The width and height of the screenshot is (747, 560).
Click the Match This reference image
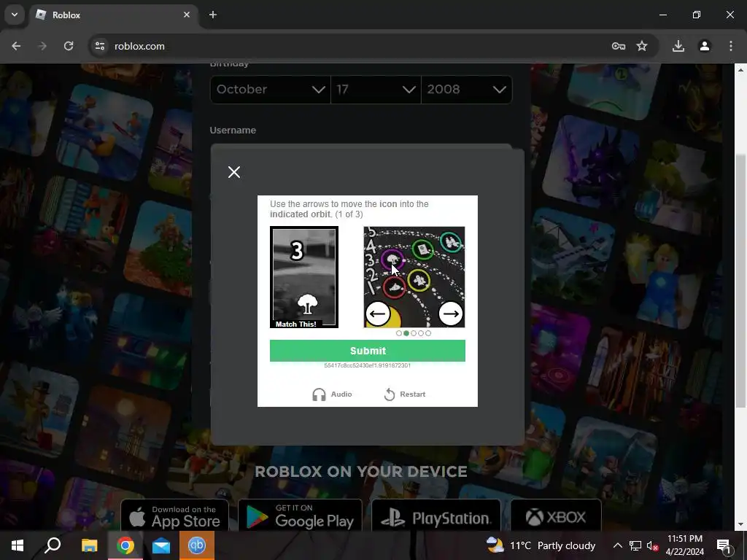click(304, 277)
